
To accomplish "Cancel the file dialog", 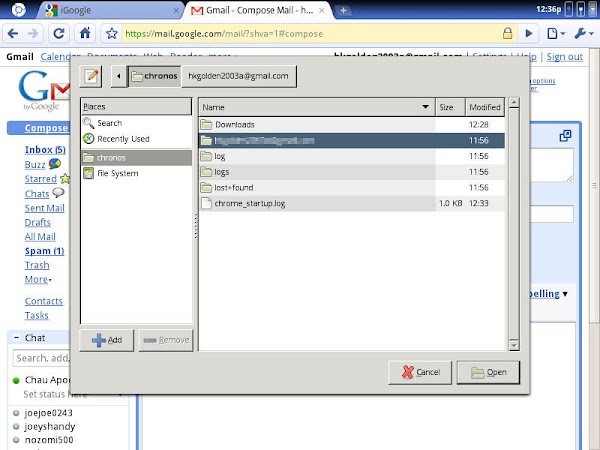I will (x=420, y=372).
